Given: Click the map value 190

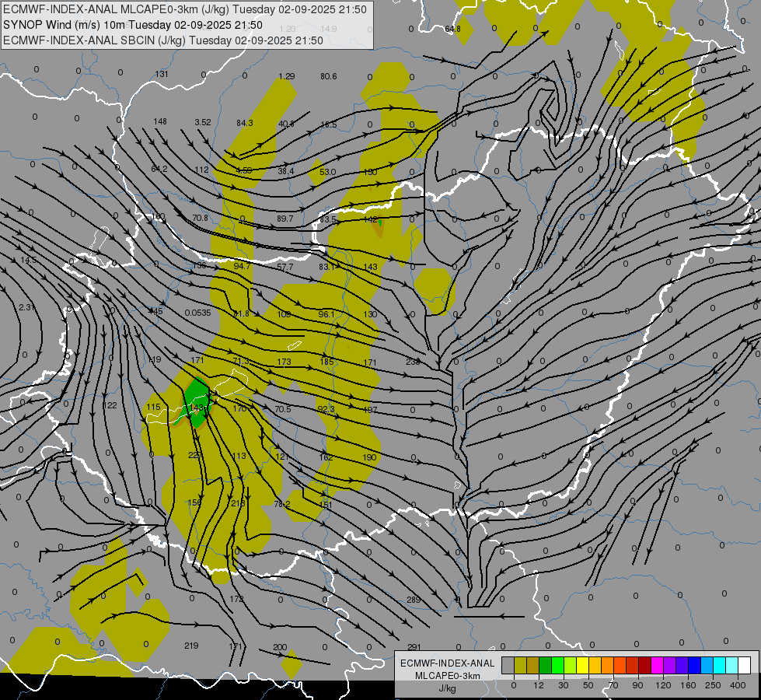Looking at the screenshot, I should point(369,457).
